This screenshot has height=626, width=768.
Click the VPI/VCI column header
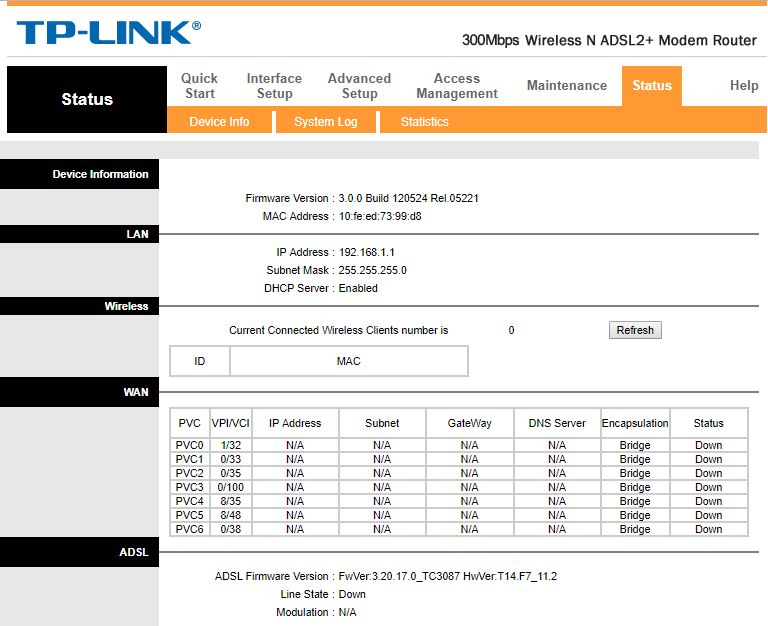pos(231,423)
